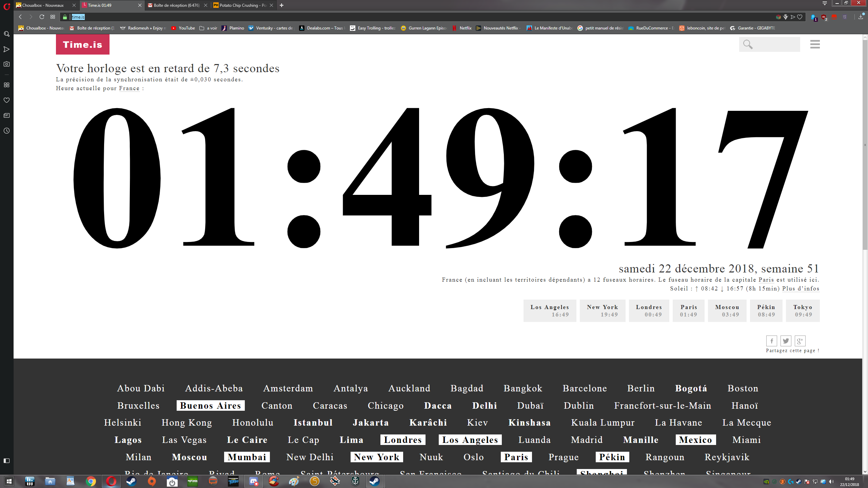Select the New York 19:49 time box
868x488 pixels.
[603, 311]
